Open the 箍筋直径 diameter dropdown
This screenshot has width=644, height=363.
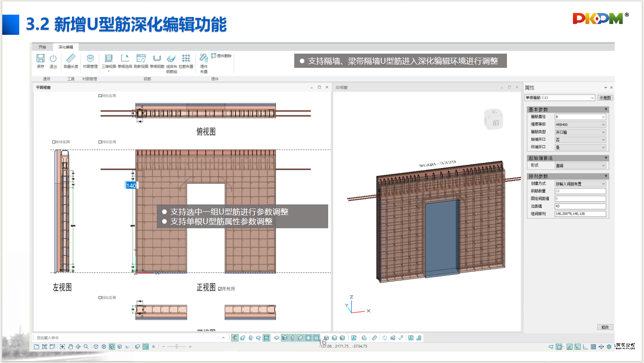pyautogui.click(x=603, y=117)
